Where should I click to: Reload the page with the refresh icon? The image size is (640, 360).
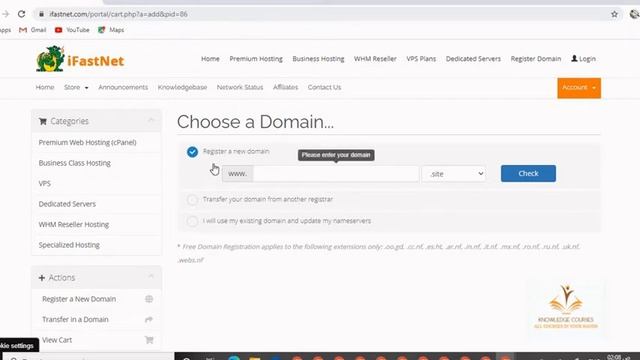point(21,14)
